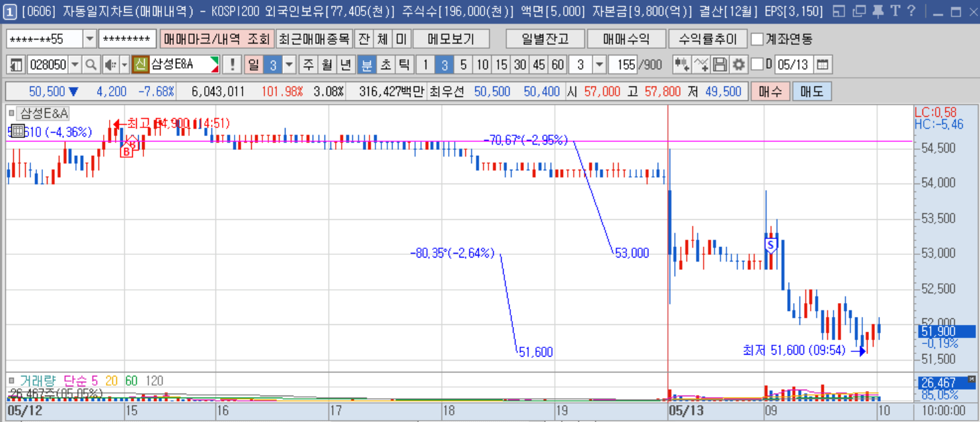Screen dimensions: 980x422
Task: Click the exclamation mark info icon
Action: pyautogui.click(x=232, y=65)
